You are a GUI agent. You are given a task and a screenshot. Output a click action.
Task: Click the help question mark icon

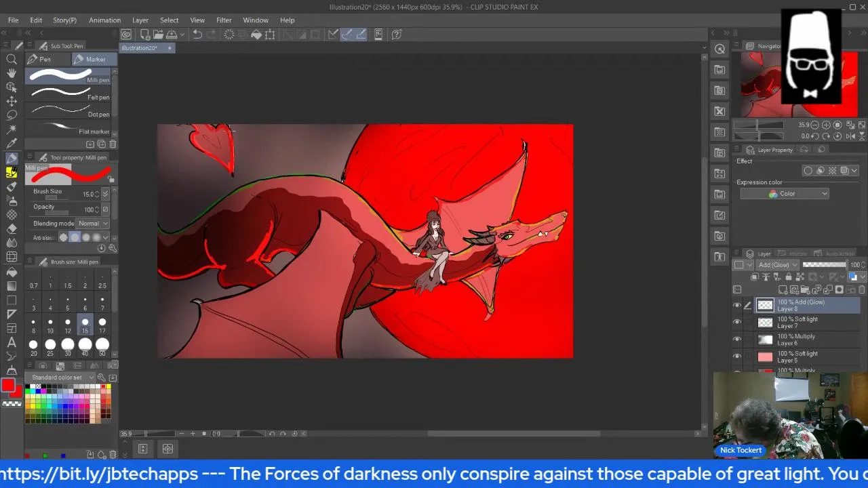click(397, 35)
